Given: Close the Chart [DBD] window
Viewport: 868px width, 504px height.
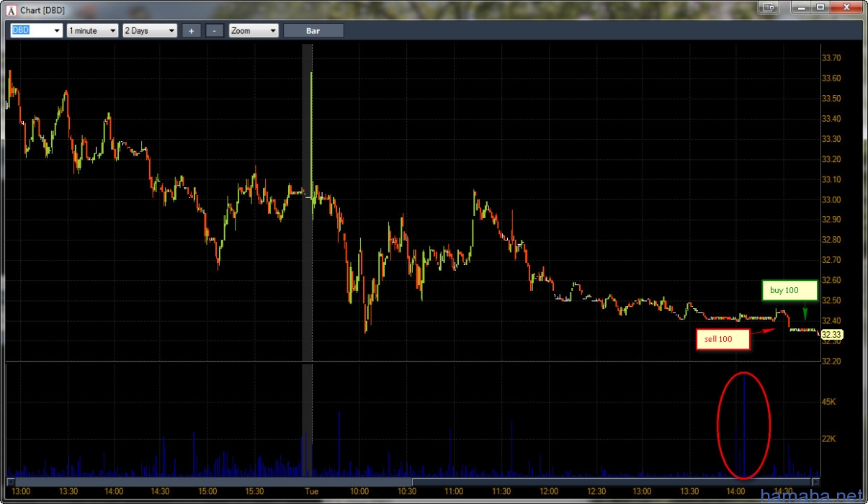Looking at the screenshot, I should click(x=846, y=7).
